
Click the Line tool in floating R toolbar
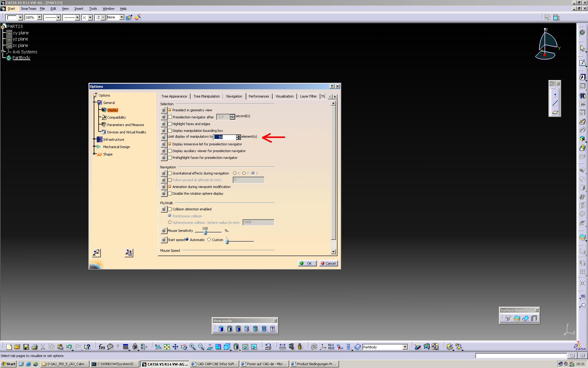(x=555, y=103)
